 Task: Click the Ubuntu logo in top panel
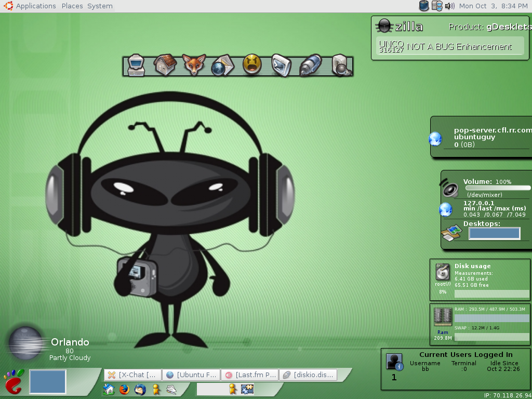[x=8, y=6]
